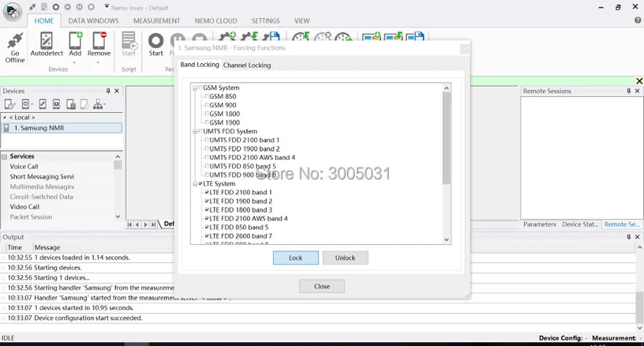This screenshot has height=346, width=644.
Task: Collapse the GSM System tree node
Action: (195, 88)
